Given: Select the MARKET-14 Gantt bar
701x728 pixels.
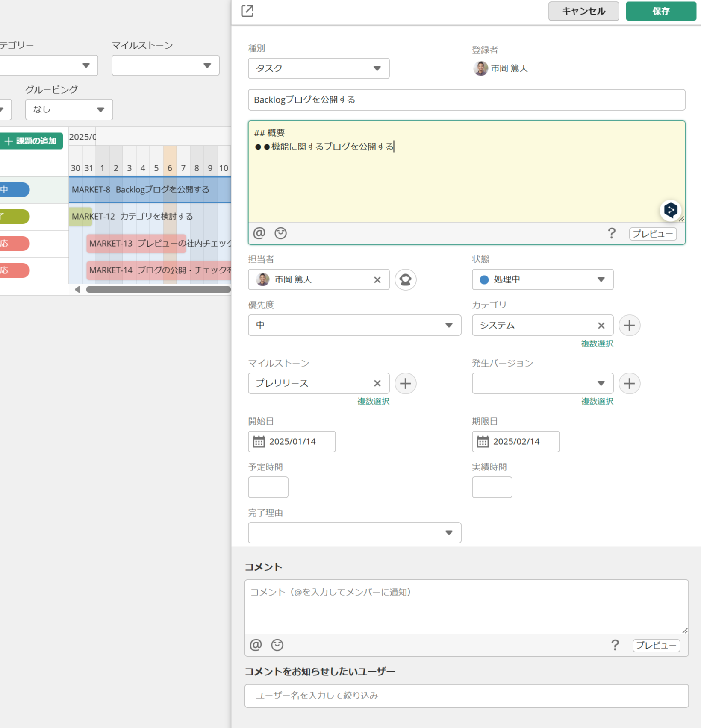Looking at the screenshot, I should coord(159,270).
